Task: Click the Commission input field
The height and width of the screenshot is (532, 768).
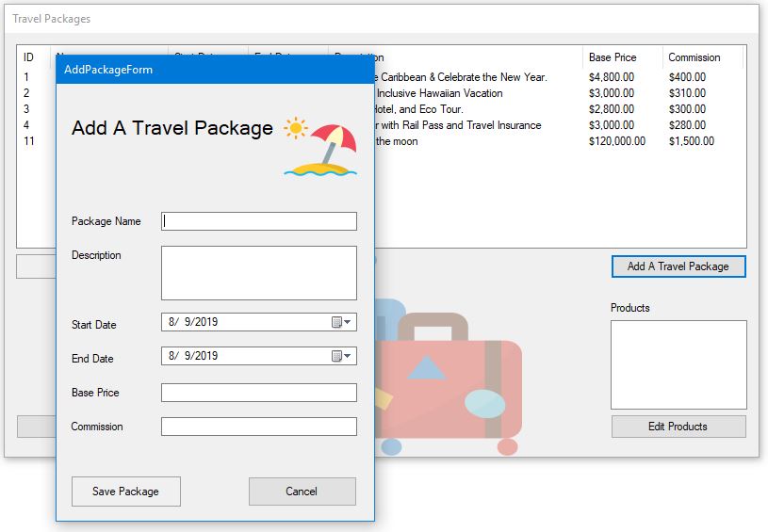Action: pos(259,427)
